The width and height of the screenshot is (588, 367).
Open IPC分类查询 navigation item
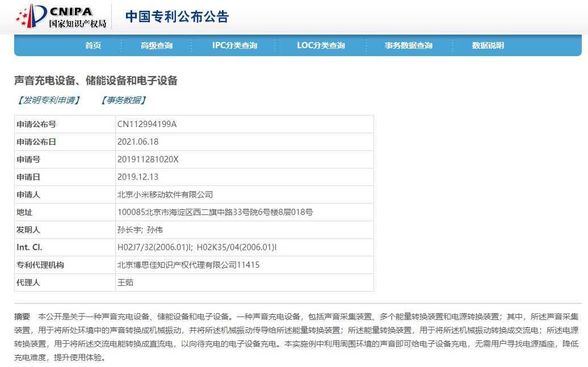[x=234, y=45]
